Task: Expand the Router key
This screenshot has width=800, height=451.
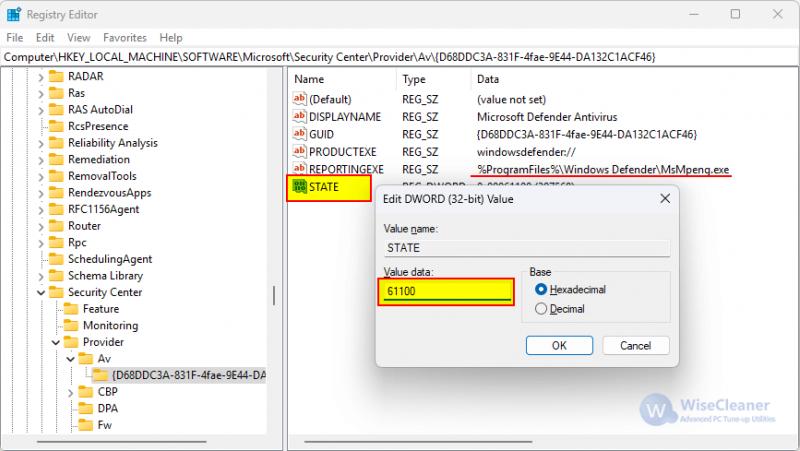Action: pyautogui.click(x=41, y=227)
